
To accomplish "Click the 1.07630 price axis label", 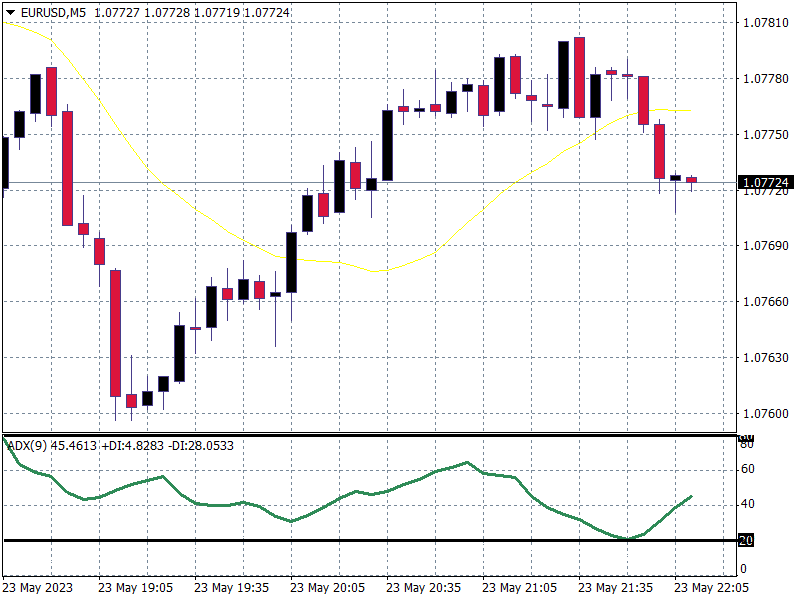I will click(765, 357).
